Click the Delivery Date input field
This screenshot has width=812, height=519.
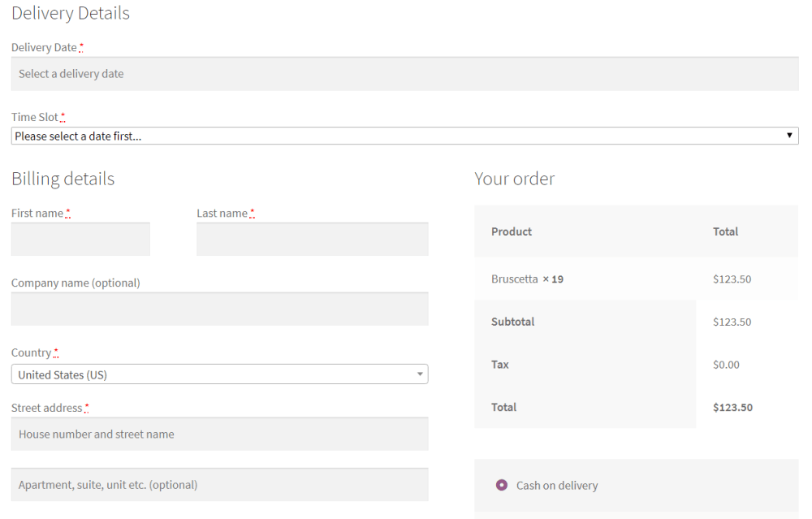(404, 74)
